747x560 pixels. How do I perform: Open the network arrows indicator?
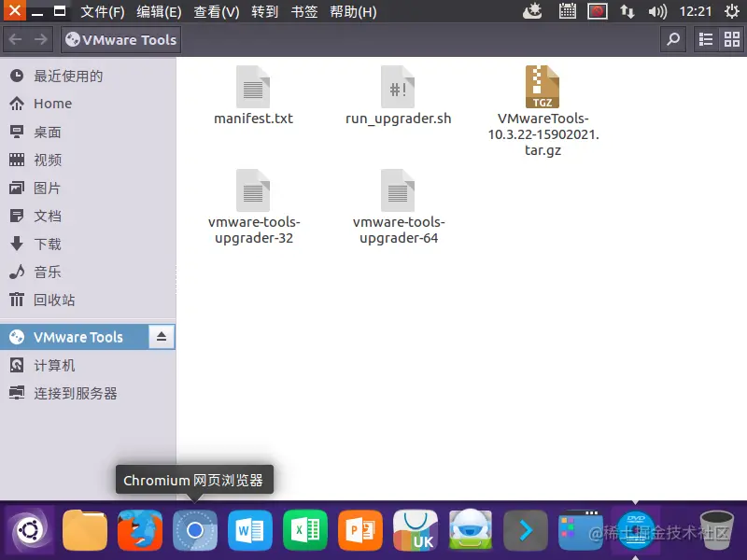point(627,11)
